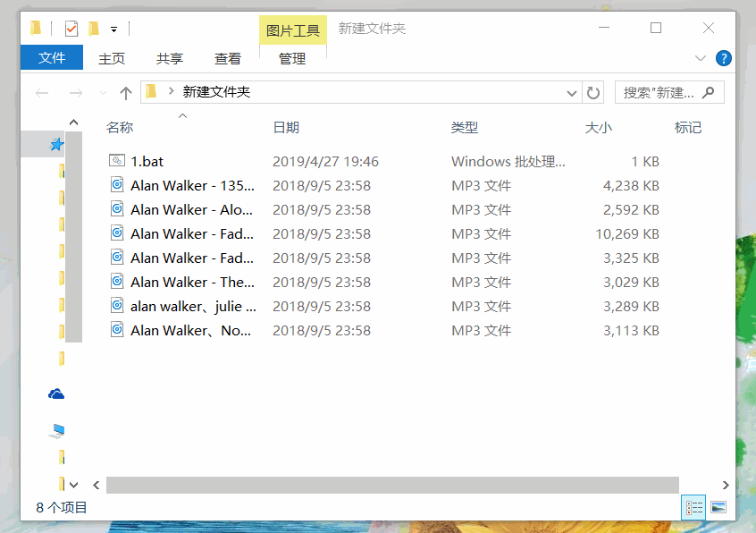Click the navigation pane vertical scrollbar thumb

point(74,236)
